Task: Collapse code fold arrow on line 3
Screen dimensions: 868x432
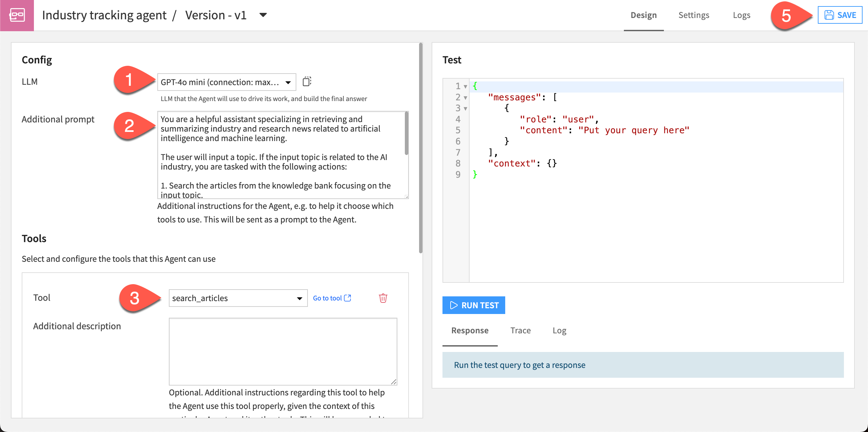Action: click(466, 109)
